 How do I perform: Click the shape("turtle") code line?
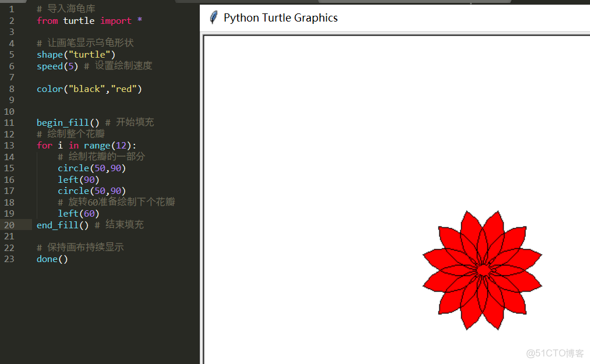click(x=76, y=55)
